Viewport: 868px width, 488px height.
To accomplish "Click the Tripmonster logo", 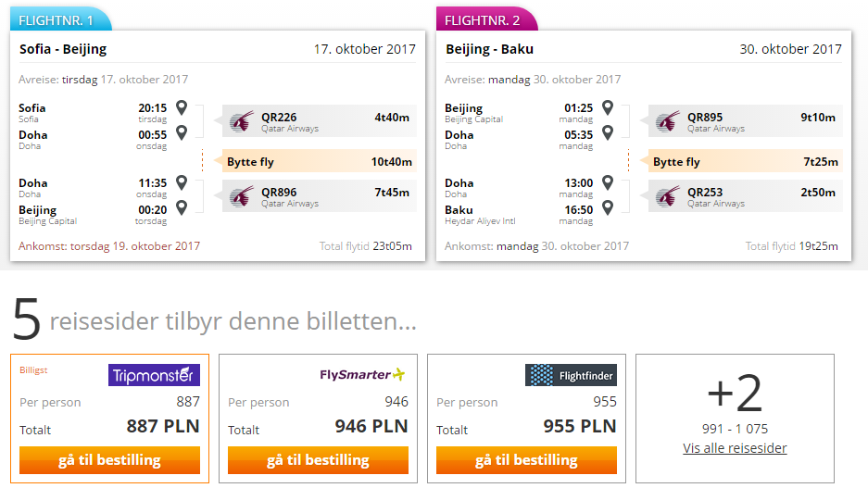I will pyautogui.click(x=154, y=375).
